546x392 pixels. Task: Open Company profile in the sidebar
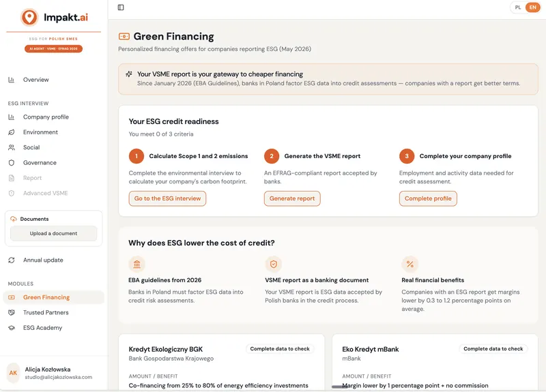pyautogui.click(x=54, y=117)
